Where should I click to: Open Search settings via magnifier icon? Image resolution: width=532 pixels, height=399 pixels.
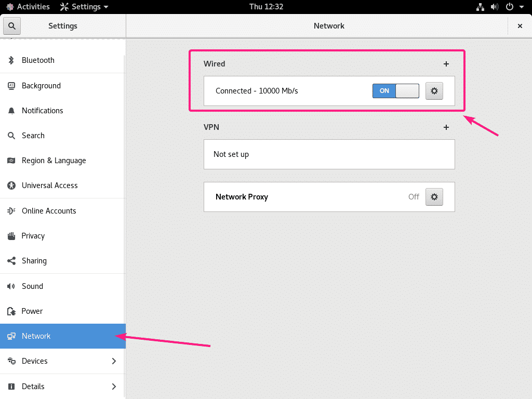point(11,135)
